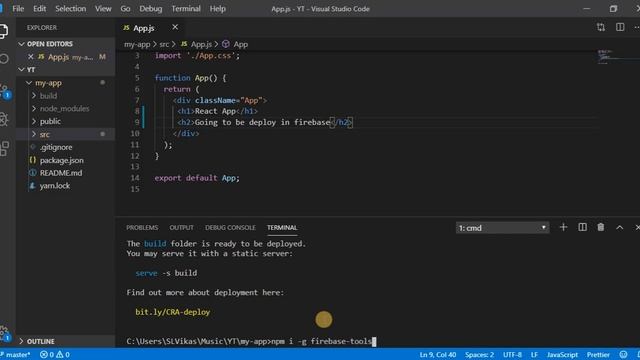Add a new terminal with plus icon
Screen dimensions: 640x360
563,227
